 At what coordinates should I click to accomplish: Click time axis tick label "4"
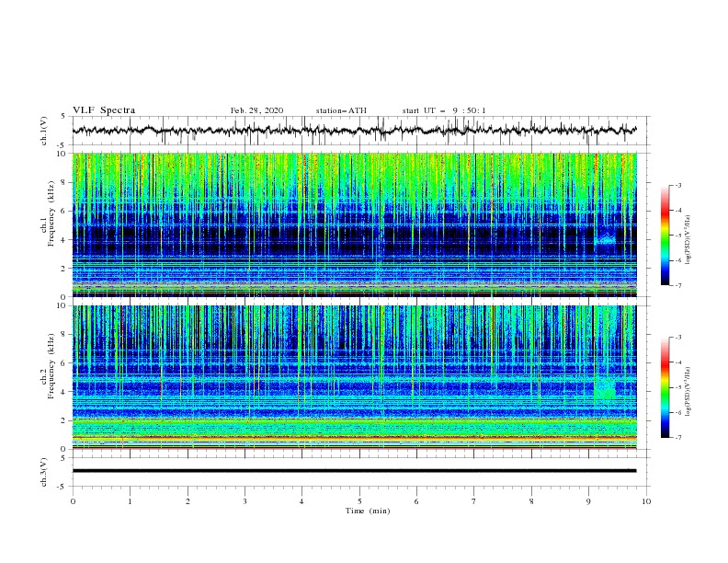click(301, 501)
